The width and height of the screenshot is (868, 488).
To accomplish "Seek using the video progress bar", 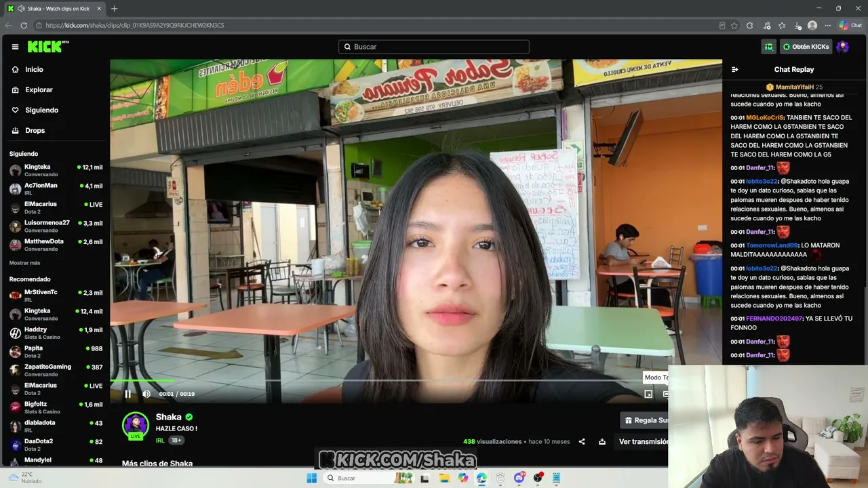I will click(390, 381).
